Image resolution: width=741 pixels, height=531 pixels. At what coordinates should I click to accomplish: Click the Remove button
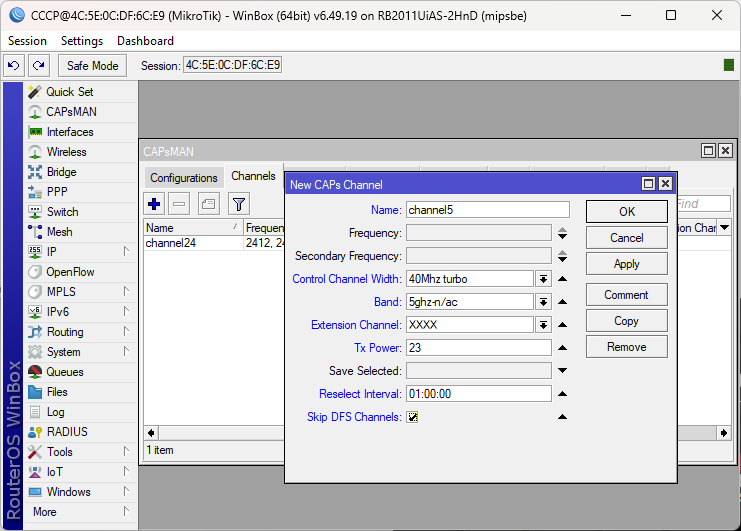pos(627,347)
